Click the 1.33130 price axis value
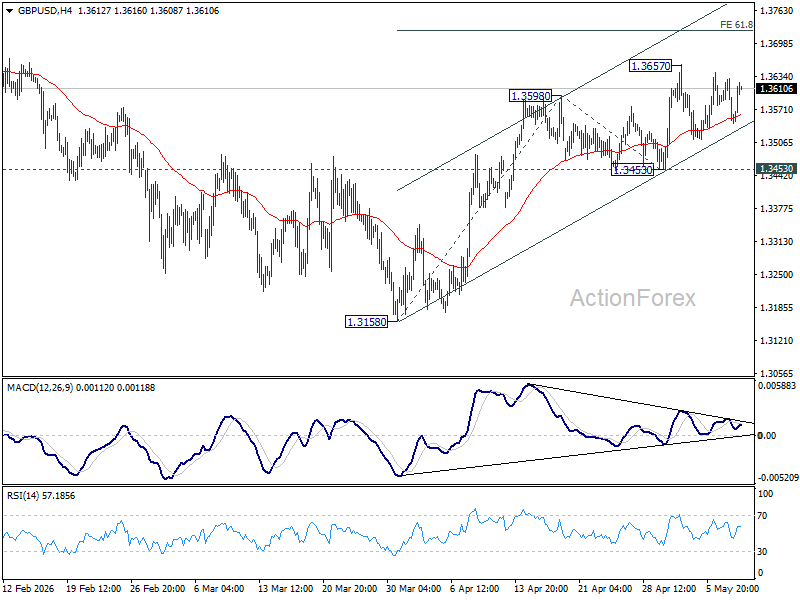This screenshot has width=800, height=600. 777,242
